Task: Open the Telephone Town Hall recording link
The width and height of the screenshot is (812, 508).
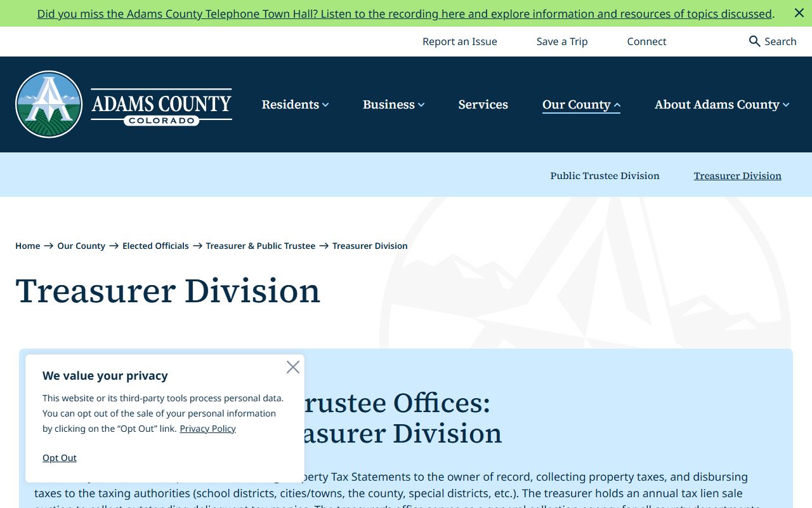Action: click(x=405, y=13)
